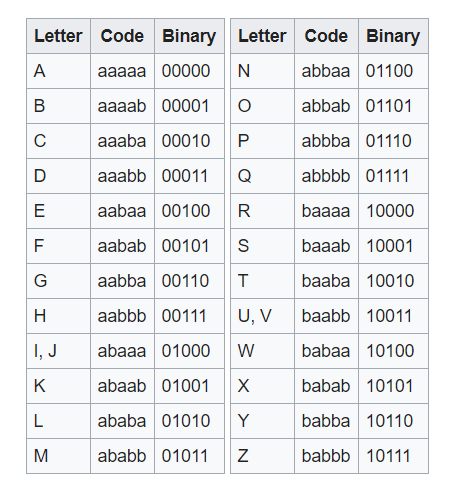Select the code 'ababa' for L
462x497 pixels.
coord(122,421)
